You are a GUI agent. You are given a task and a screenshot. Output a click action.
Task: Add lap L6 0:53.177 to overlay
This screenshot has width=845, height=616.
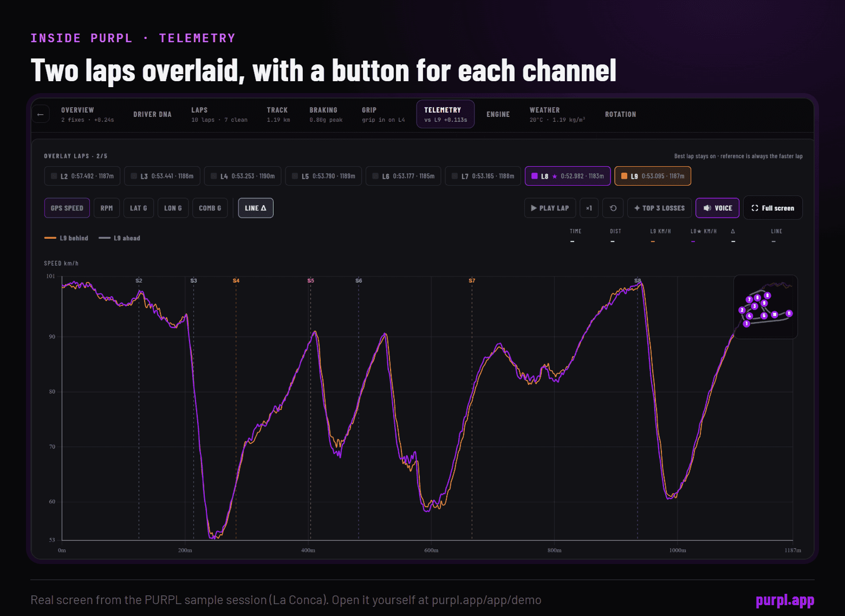point(404,176)
